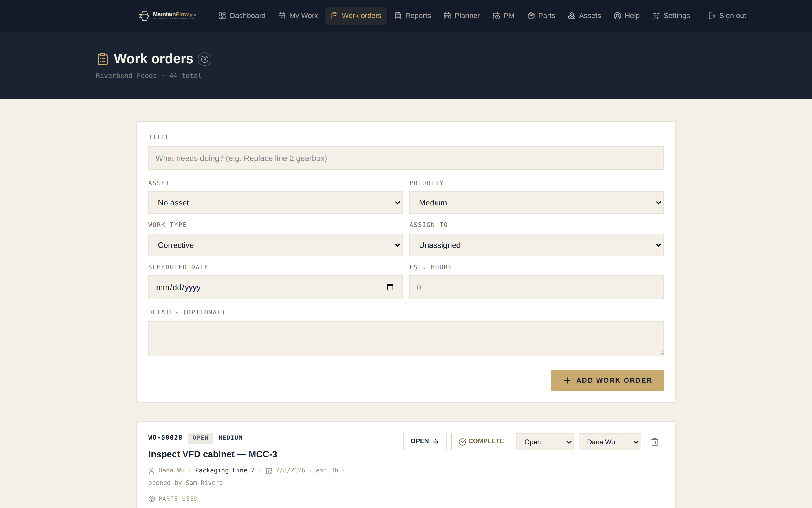Open the Priority dropdown set to Medium
Screen dimensions: 812x508
pyautogui.click(x=536, y=203)
